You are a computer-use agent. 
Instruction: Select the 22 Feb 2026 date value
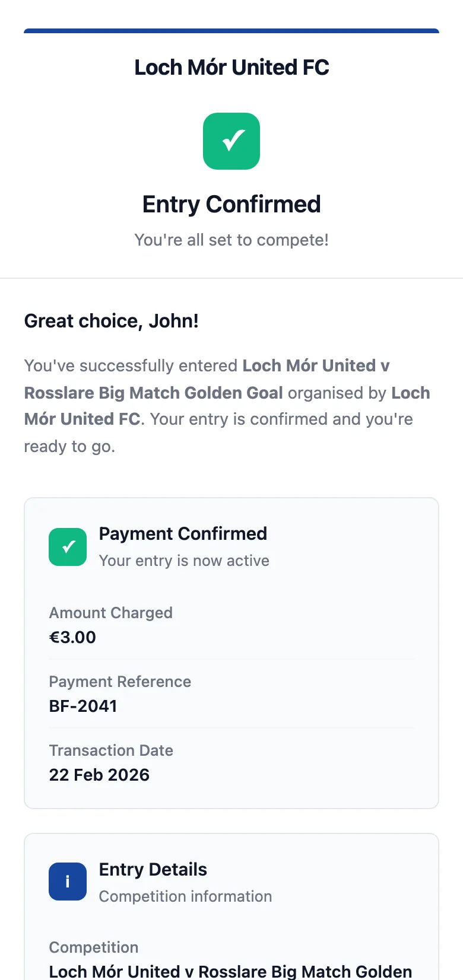coord(99,775)
